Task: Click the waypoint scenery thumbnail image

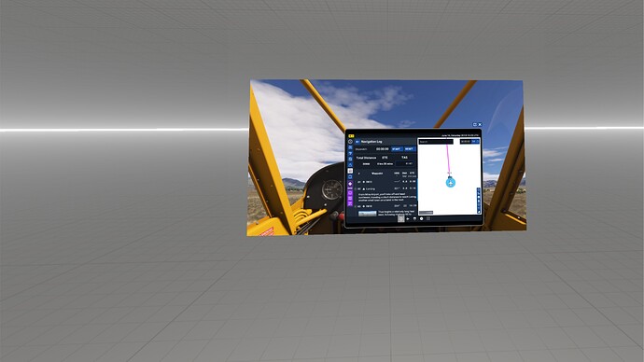Action: click(368, 214)
